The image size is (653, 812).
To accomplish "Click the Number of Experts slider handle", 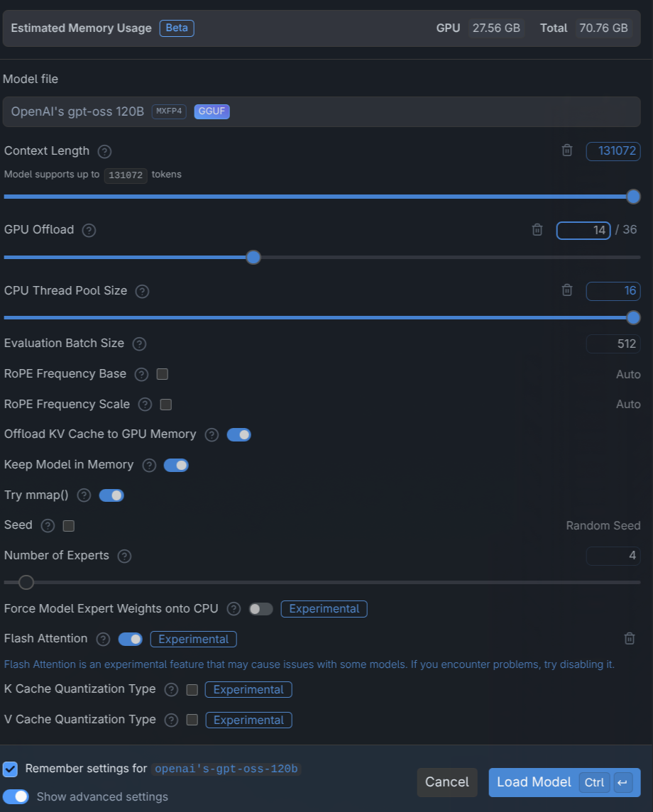I will [26, 583].
